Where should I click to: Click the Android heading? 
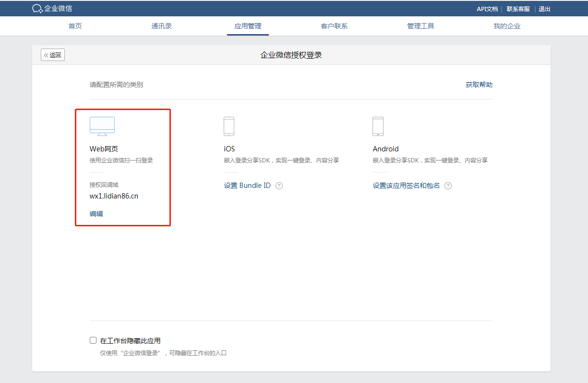tap(386, 149)
